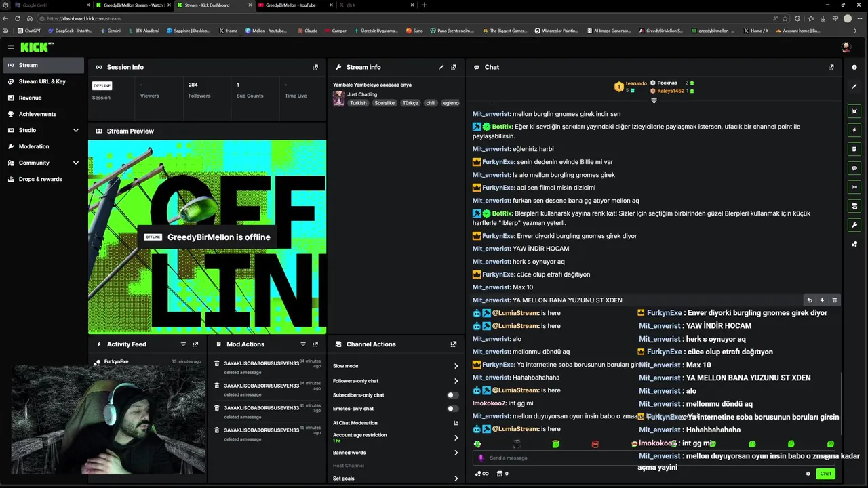868x488 pixels.
Task: Open the Claude bookmark
Action: pos(307,30)
